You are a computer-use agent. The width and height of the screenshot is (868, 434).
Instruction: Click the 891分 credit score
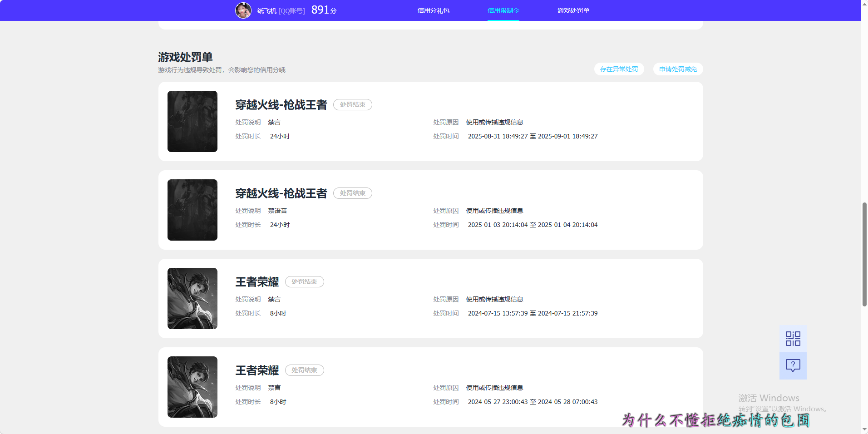(324, 10)
